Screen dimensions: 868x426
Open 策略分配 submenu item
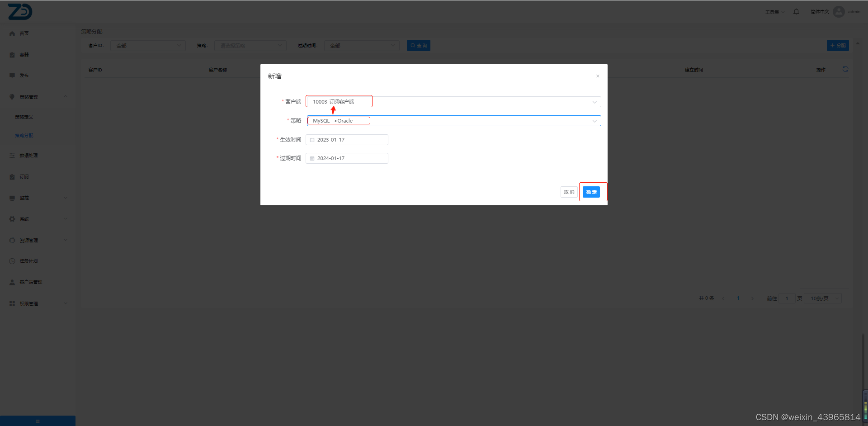24,136
